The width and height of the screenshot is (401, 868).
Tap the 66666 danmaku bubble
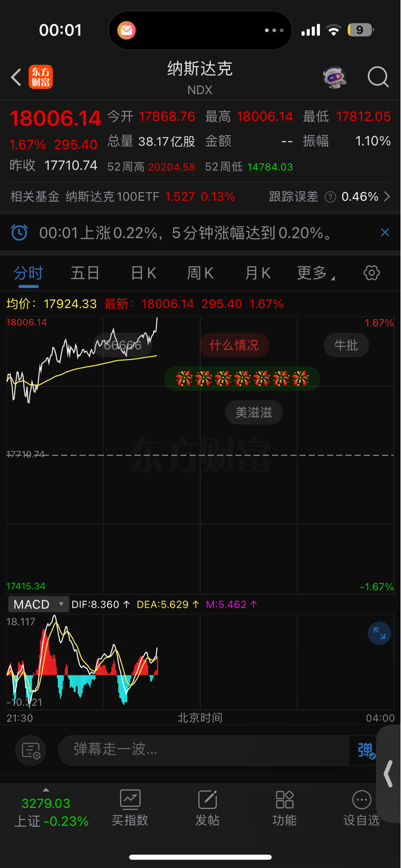tap(123, 345)
